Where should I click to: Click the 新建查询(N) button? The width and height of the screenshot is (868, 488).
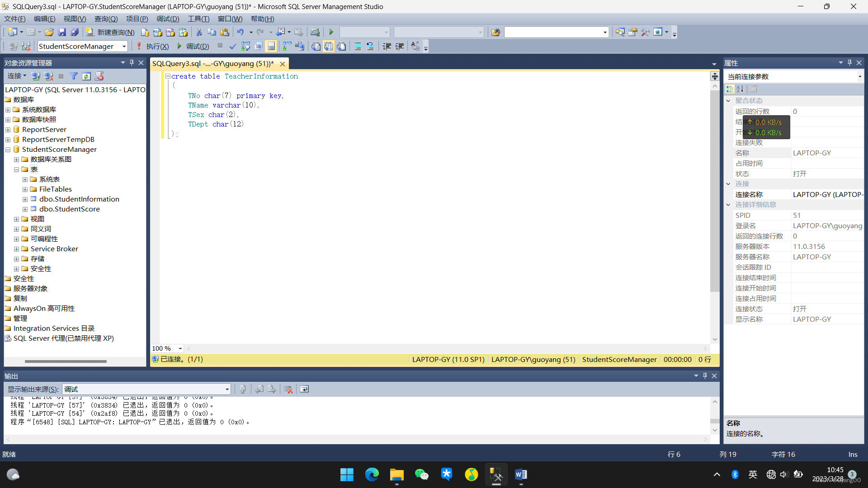(110, 32)
